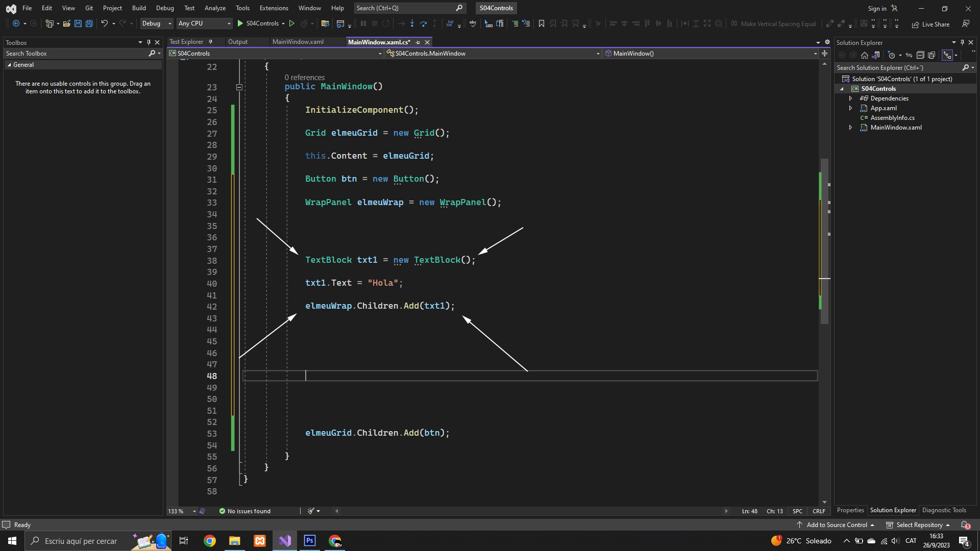Image resolution: width=980 pixels, height=551 pixels.
Task: Click the toggle bookmark toolbar icon
Action: click(542, 23)
